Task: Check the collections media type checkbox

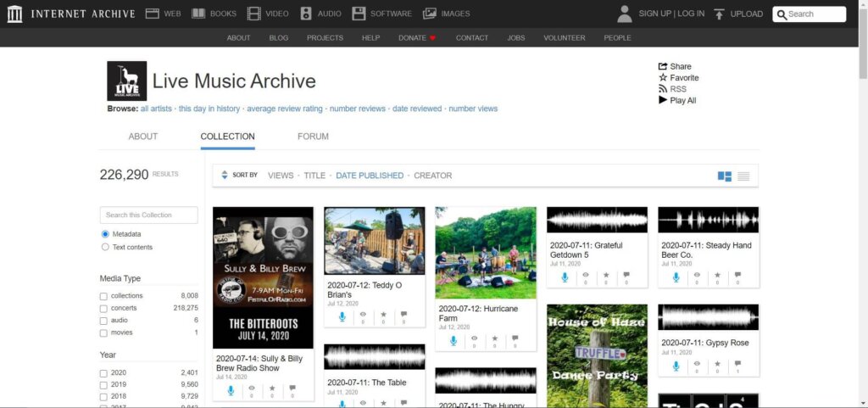Action: tap(103, 296)
